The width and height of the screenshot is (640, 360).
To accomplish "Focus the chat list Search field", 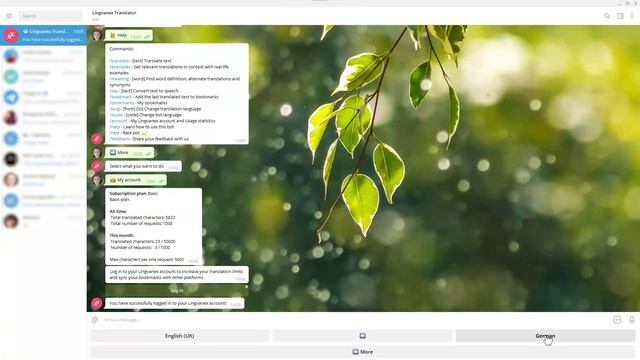I will tap(50, 16).
